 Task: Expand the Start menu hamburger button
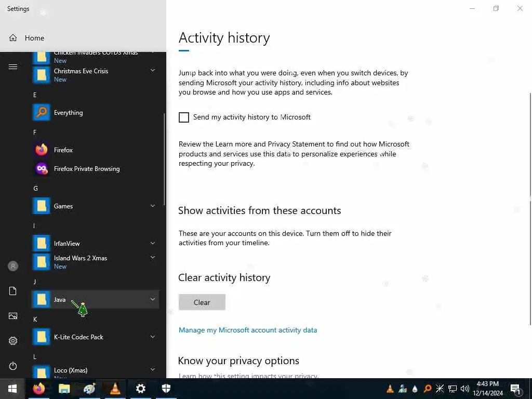click(13, 67)
